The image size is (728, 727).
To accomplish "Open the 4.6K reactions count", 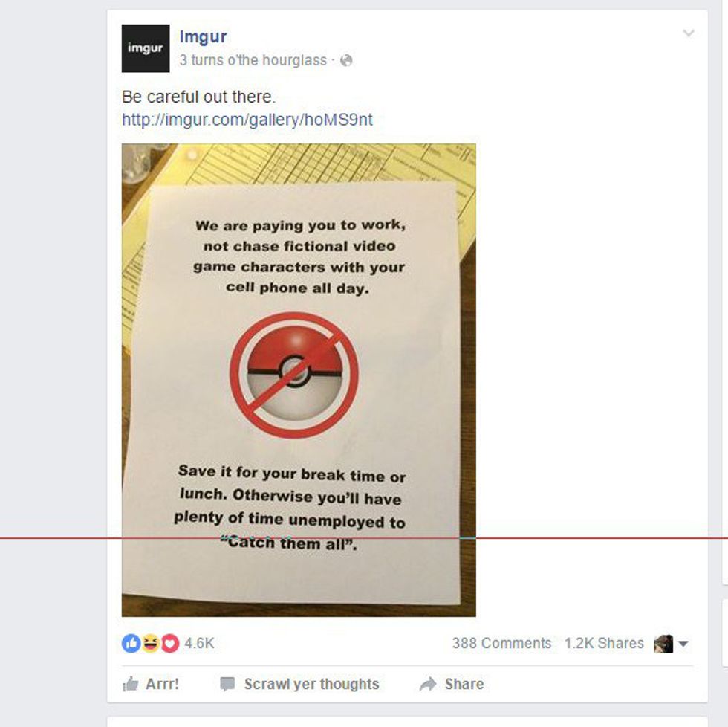I will point(199,644).
